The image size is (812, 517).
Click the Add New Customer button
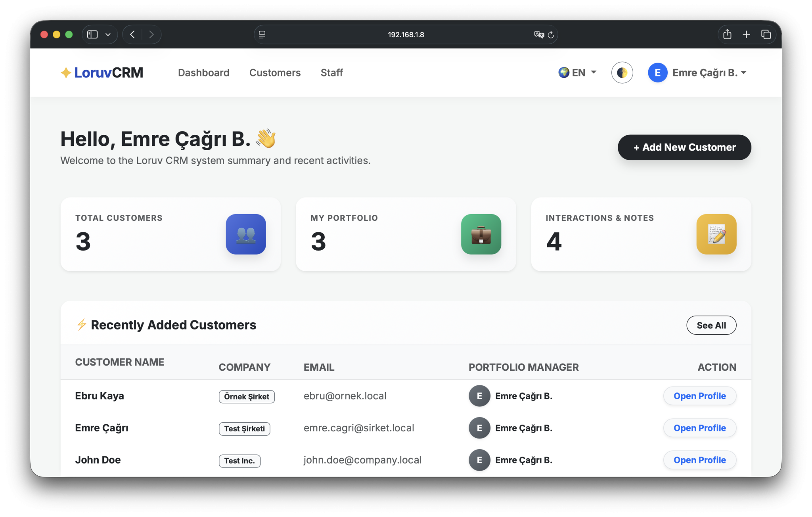684,147
